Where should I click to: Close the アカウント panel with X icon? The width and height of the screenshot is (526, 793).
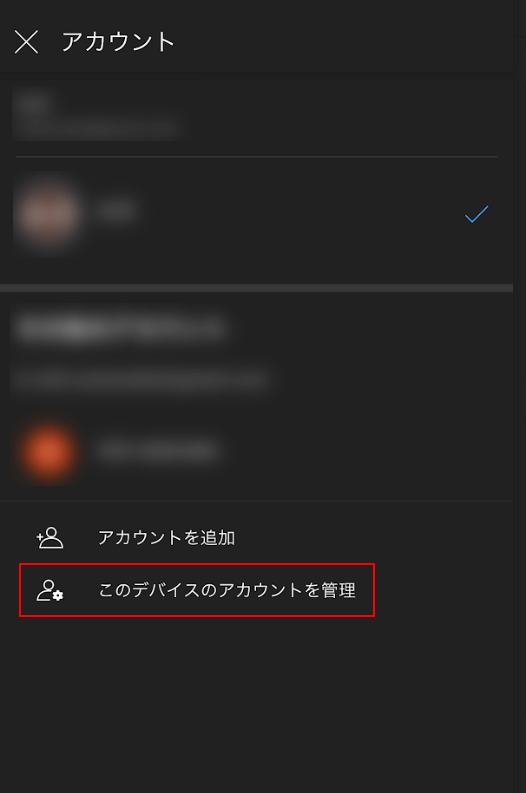(26, 41)
